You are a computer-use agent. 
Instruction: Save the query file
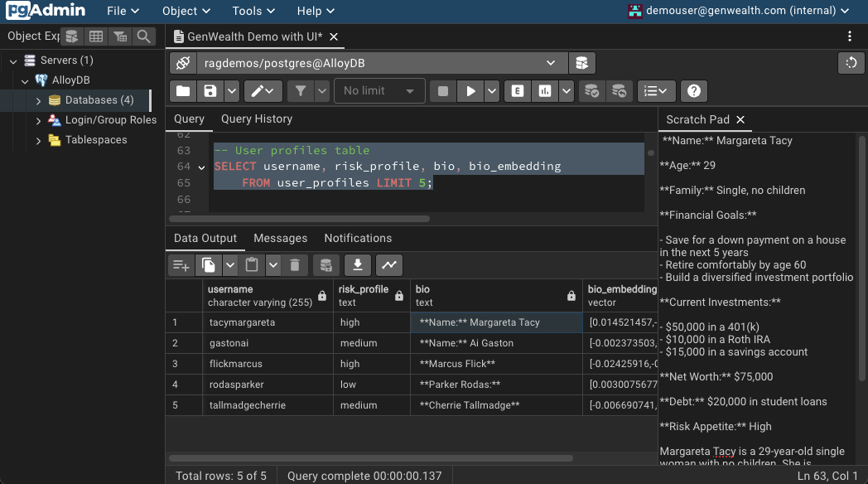point(210,91)
